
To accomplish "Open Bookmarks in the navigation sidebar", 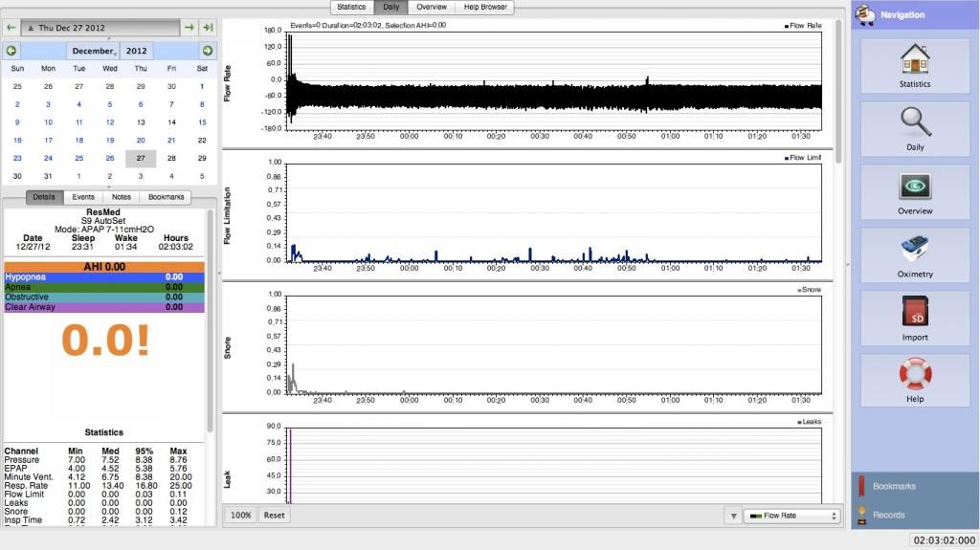I will pos(893,486).
